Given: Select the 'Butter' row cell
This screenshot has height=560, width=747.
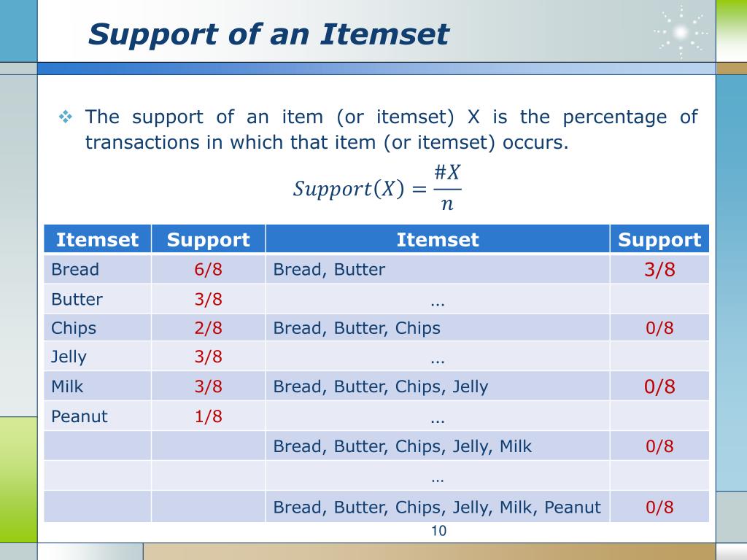Looking at the screenshot, I should click(x=97, y=299).
